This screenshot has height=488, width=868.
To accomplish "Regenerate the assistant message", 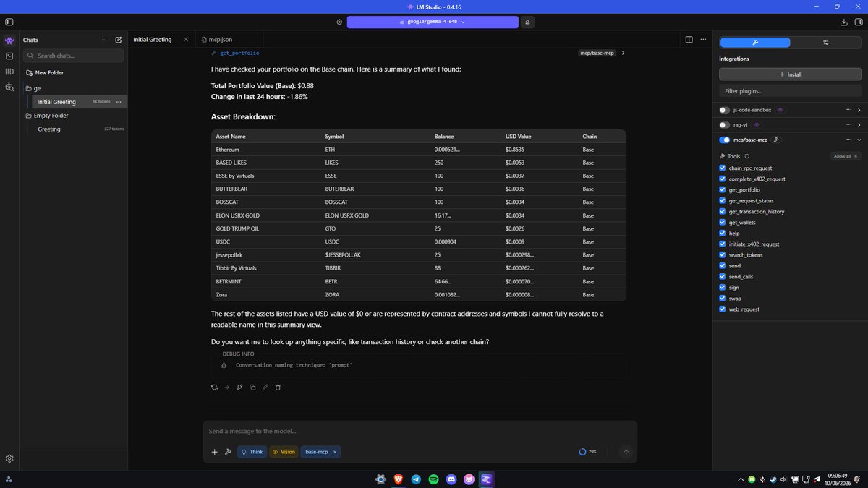I will pos(214,388).
